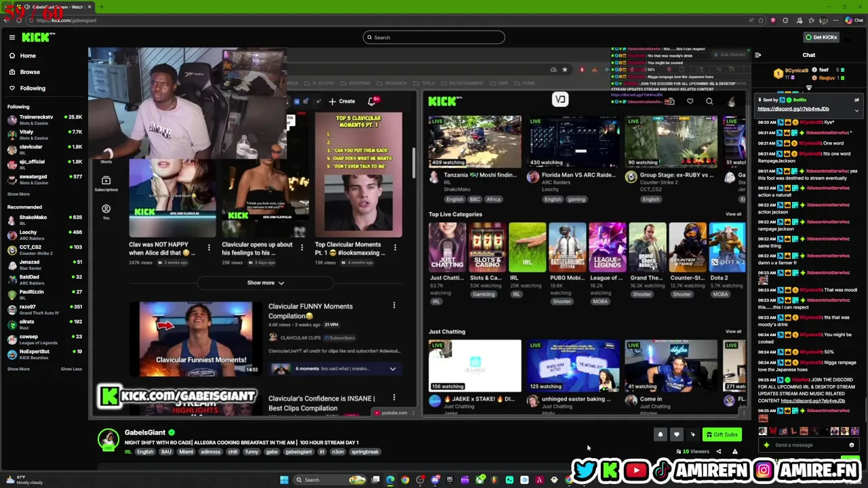The width and height of the screenshot is (868, 488).
Task: Open Trainwreckstv in the following list
Action: pos(44,119)
